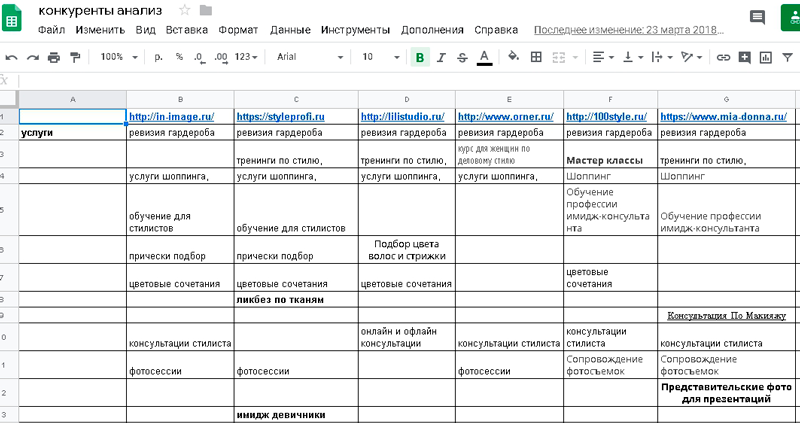Select column A header
This screenshot has height=423, width=800.
pos(72,99)
